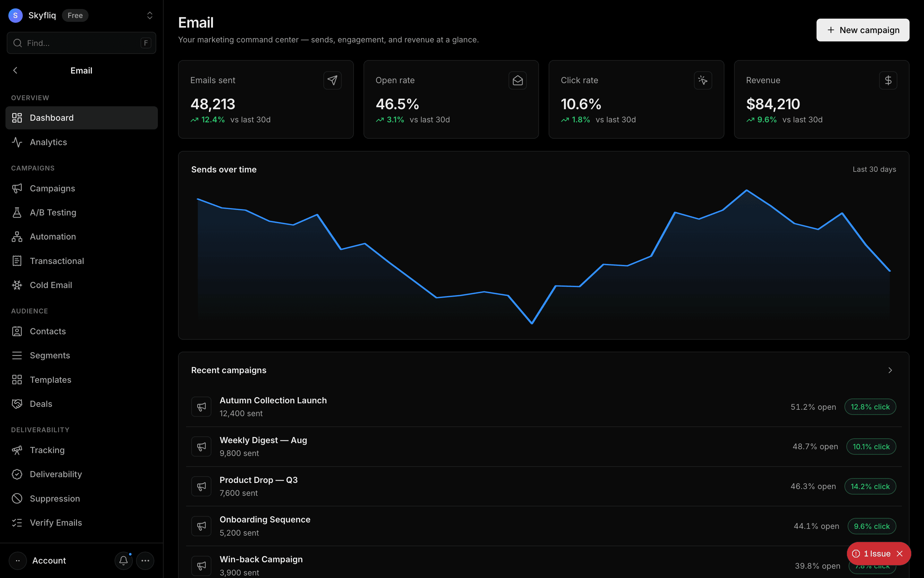This screenshot has width=924, height=578.
Task: Open the Analytics sidebar item
Action: (81, 142)
